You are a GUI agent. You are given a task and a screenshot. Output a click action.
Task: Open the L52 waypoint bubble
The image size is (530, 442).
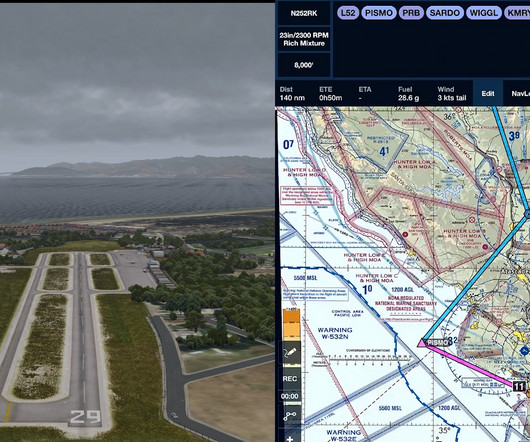(348, 13)
